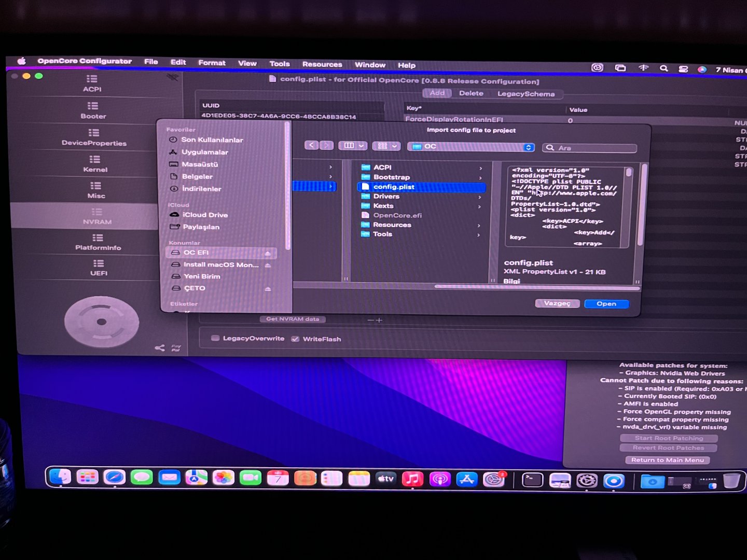This screenshot has width=747, height=560.
Task: Click the horizontal scrollbar in file browser
Action: (x=536, y=286)
